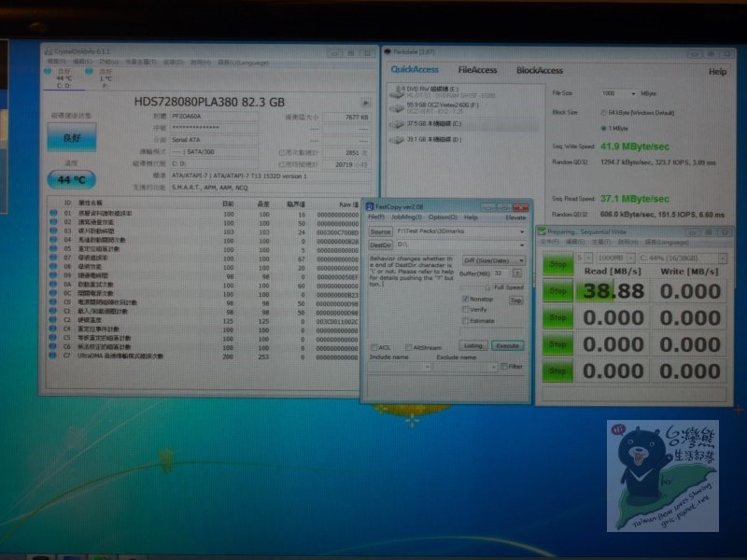Click the blue status dot for disk C: D:

tap(48, 72)
